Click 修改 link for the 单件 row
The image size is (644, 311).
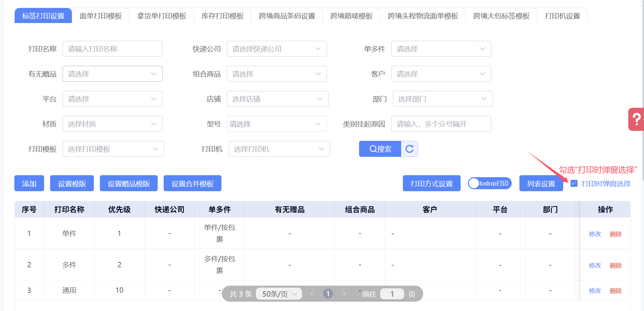click(595, 234)
